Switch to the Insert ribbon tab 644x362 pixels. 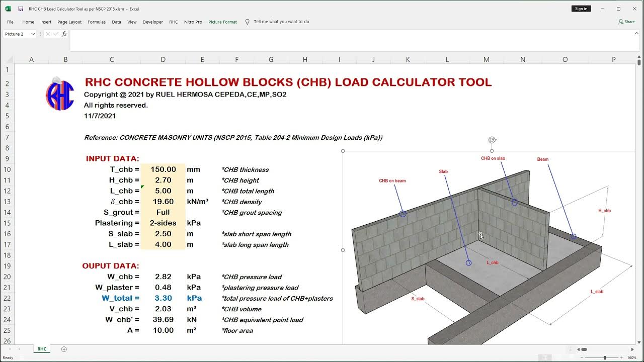click(x=46, y=22)
